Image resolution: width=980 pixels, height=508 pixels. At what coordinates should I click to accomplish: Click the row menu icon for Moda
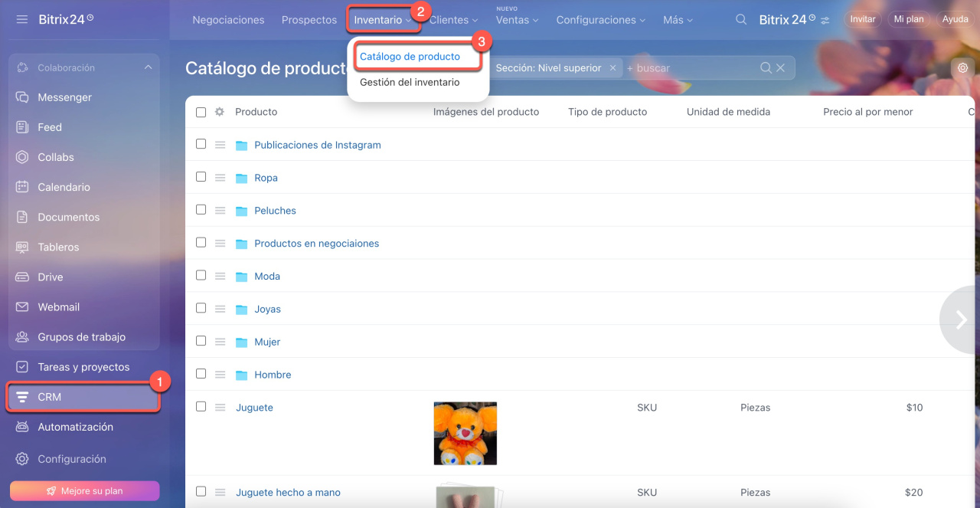point(220,277)
